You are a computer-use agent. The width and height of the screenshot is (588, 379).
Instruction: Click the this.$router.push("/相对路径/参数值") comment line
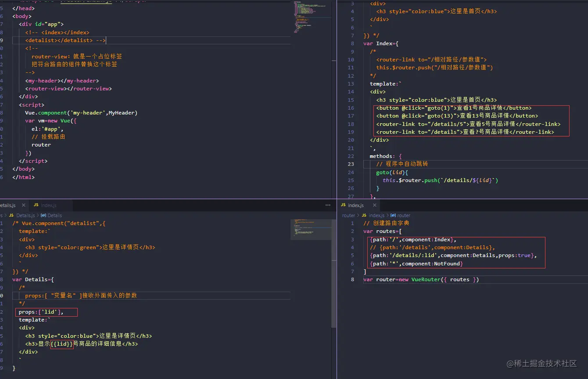(434, 68)
